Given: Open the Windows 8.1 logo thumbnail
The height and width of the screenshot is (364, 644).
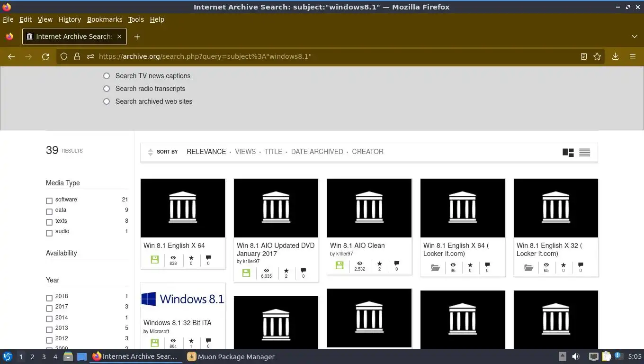Looking at the screenshot, I should click(183, 299).
